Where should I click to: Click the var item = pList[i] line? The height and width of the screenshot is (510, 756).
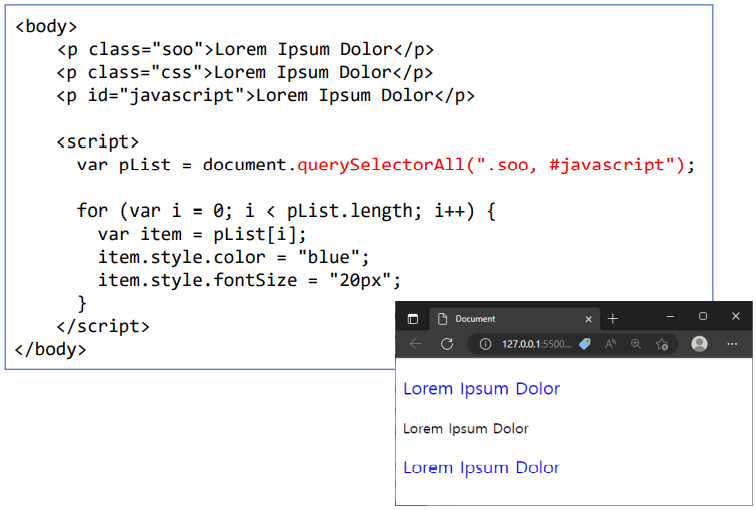(202, 235)
